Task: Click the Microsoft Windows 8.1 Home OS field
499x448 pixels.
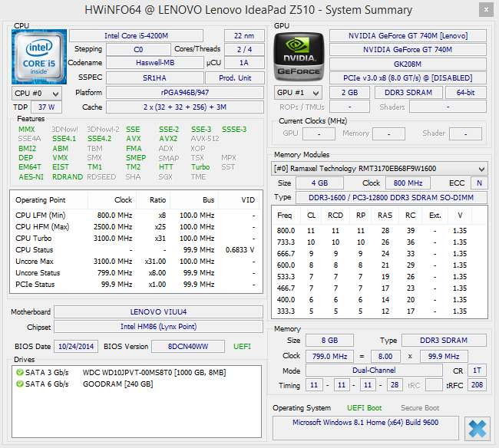Action: click(x=365, y=427)
